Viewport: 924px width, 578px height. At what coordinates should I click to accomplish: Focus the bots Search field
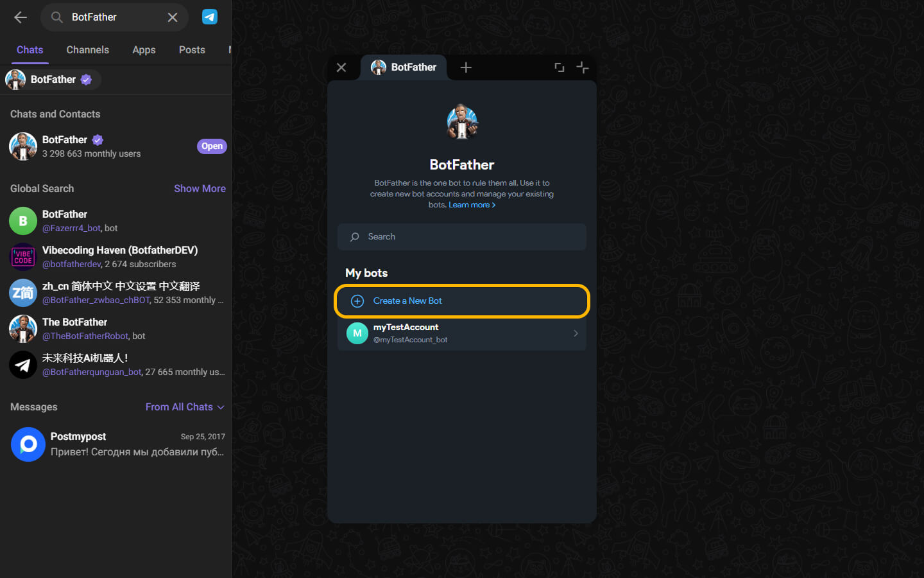pyautogui.click(x=461, y=237)
